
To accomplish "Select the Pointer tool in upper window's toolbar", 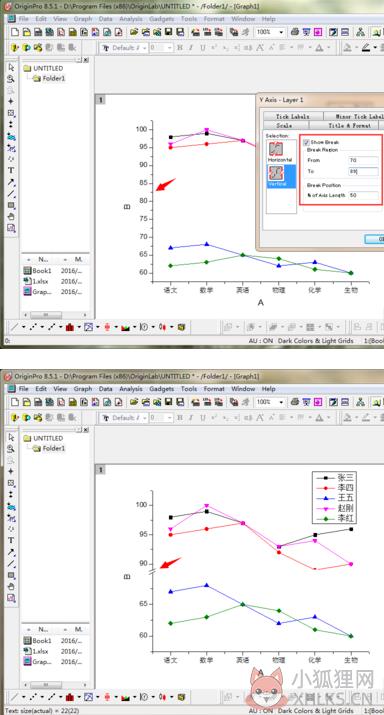I will tap(11, 67).
